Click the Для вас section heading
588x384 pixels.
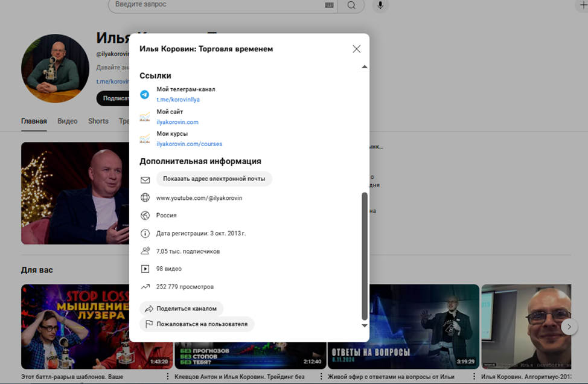tap(37, 270)
